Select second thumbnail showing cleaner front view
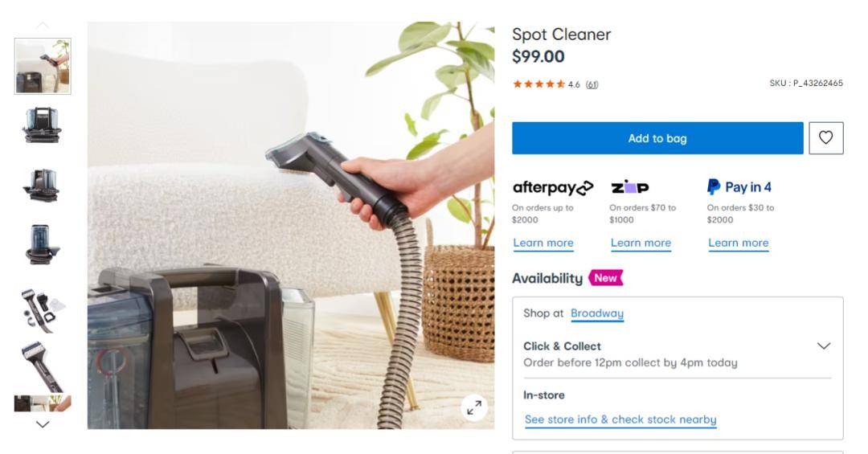 tap(43, 125)
